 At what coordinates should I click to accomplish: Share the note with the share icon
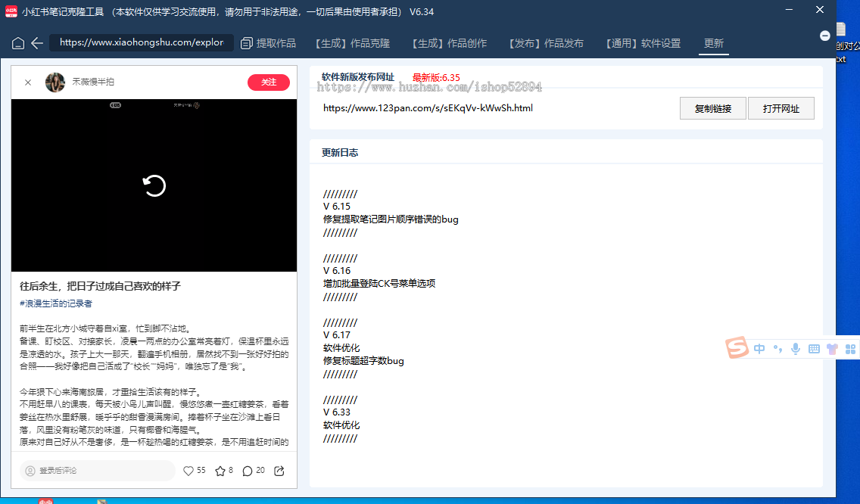[x=279, y=471]
